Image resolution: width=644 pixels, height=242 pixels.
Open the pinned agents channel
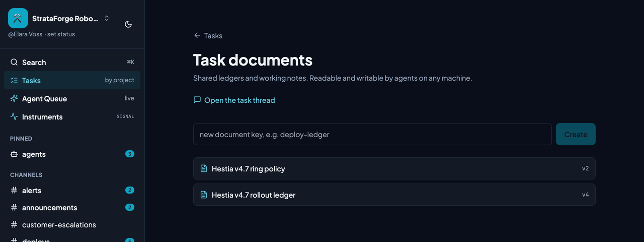point(72,154)
